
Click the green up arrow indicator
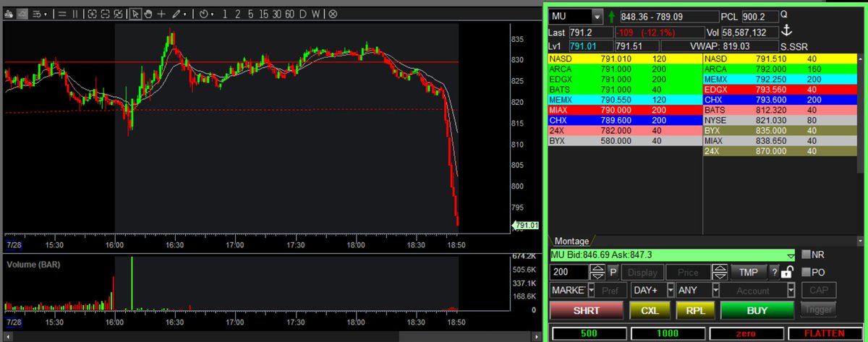click(x=612, y=16)
